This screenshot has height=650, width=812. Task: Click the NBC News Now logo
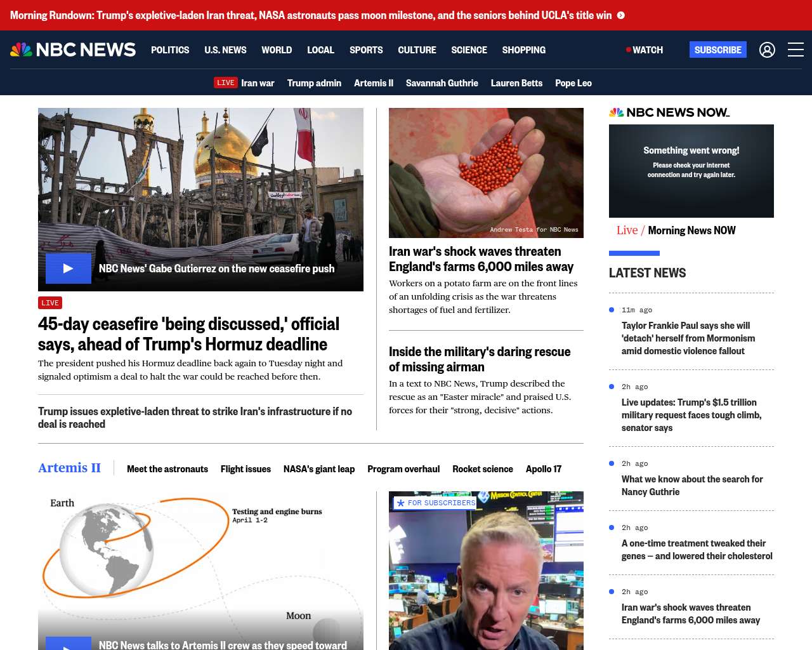click(x=669, y=112)
